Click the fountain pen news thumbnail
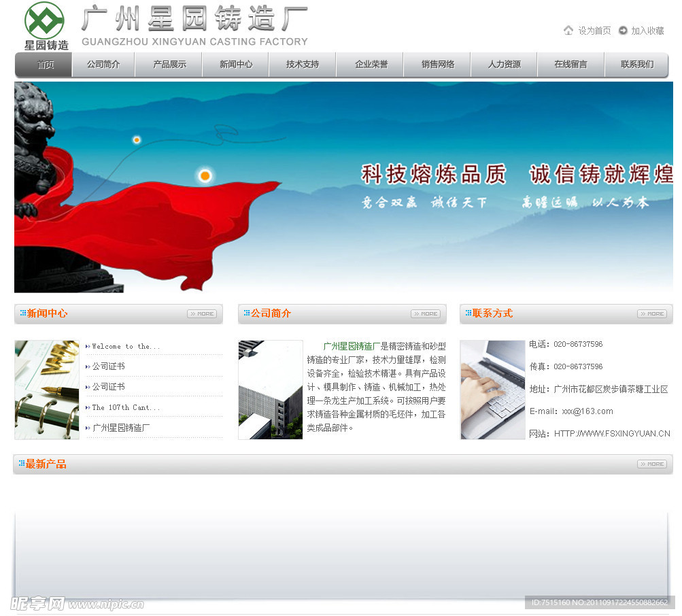This screenshot has height=616, width=682. coord(47,390)
